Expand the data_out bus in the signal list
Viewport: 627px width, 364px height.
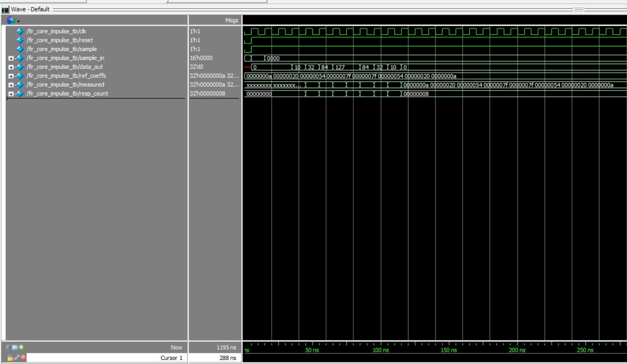[11, 67]
